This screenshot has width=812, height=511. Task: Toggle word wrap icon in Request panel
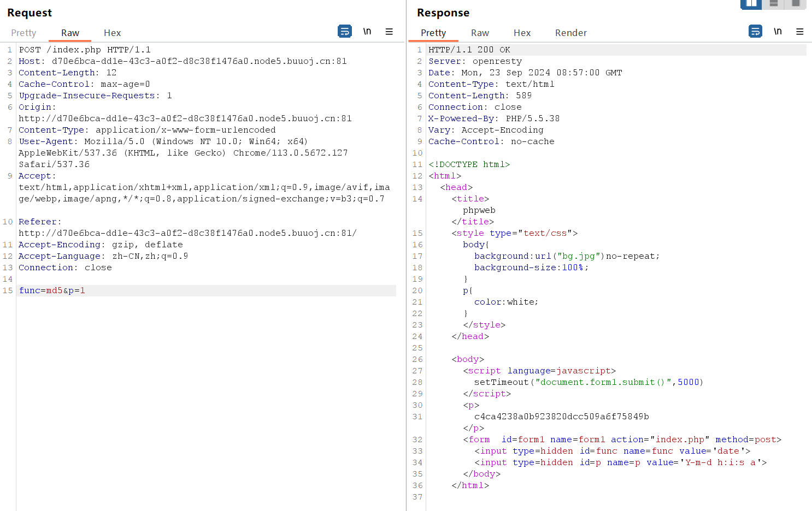point(345,32)
